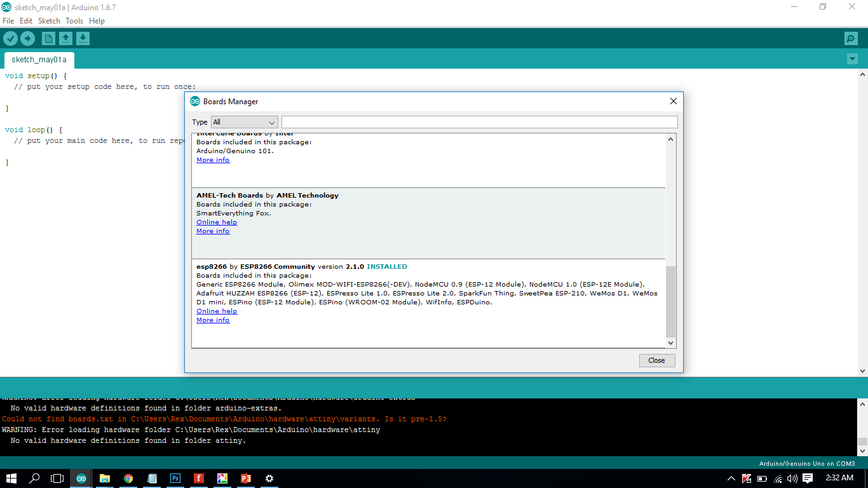868x488 pixels.
Task: Show hidden system tray icons
Action: [x=731, y=478]
